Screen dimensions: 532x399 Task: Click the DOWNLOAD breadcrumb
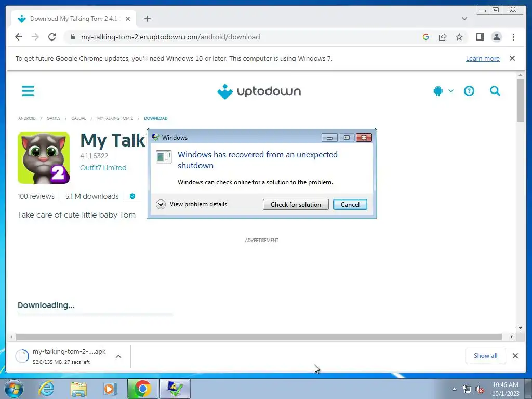(x=156, y=118)
